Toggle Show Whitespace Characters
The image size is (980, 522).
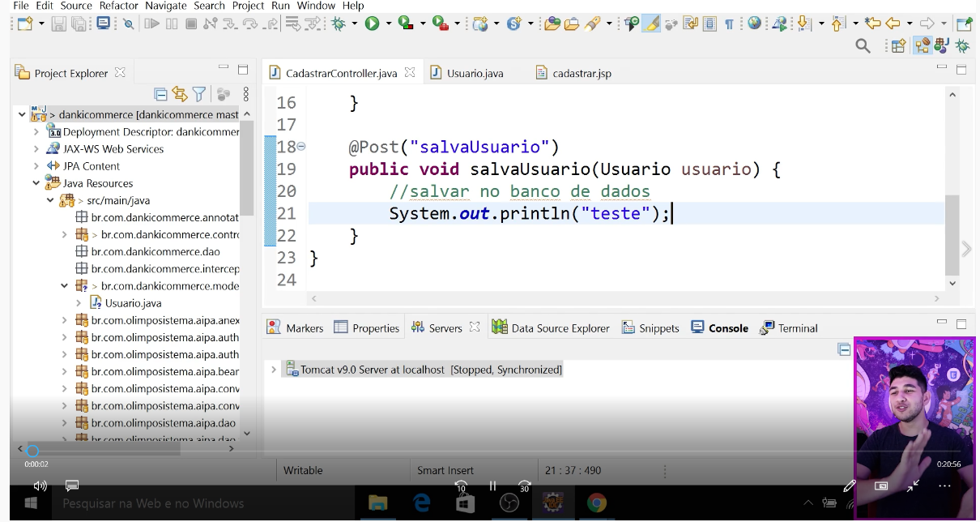731,25
